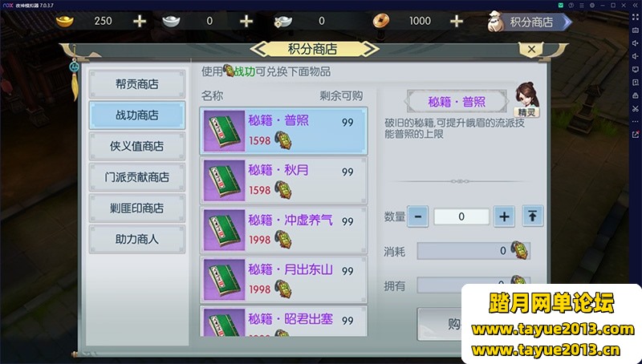Select the 秘籍·昭君出塞 entry
642x364 pixels.
(283, 322)
